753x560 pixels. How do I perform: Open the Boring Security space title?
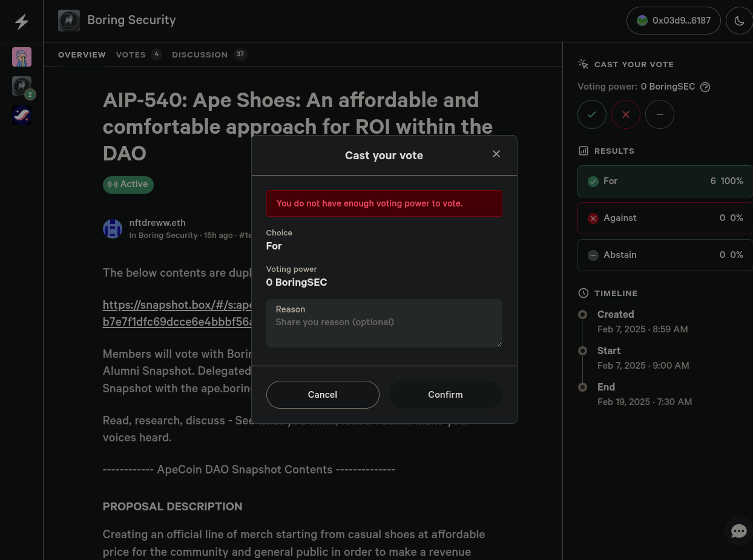pyautogui.click(x=131, y=20)
